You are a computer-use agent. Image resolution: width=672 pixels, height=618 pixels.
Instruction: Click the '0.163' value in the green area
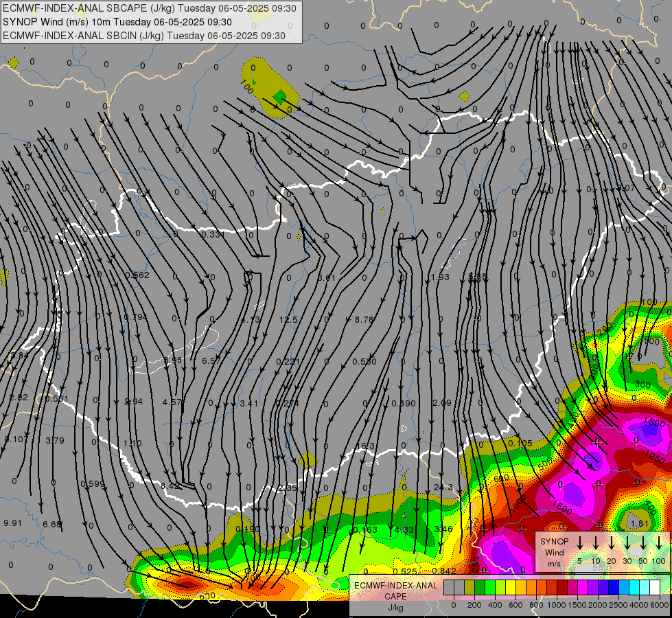(x=365, y=529)
